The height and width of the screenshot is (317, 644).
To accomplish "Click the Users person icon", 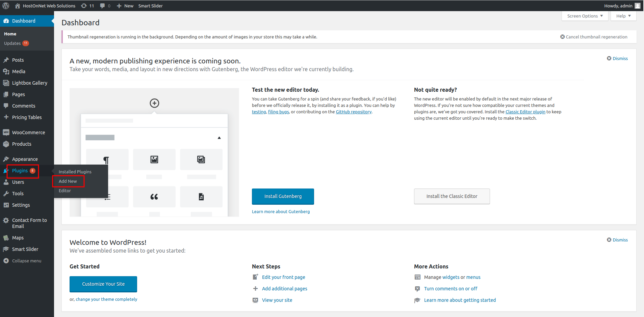I will [x=6, y=182].
